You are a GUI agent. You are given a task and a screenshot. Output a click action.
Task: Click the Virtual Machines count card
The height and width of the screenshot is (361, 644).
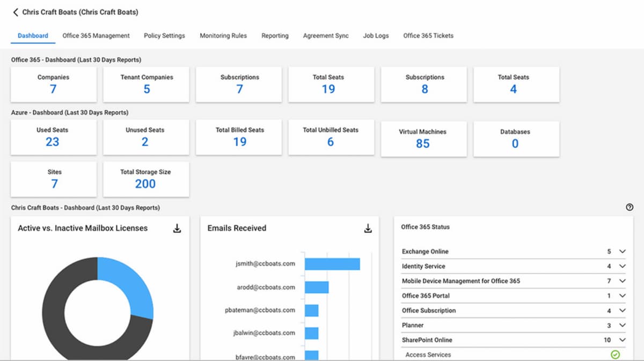tap(423, 138)
